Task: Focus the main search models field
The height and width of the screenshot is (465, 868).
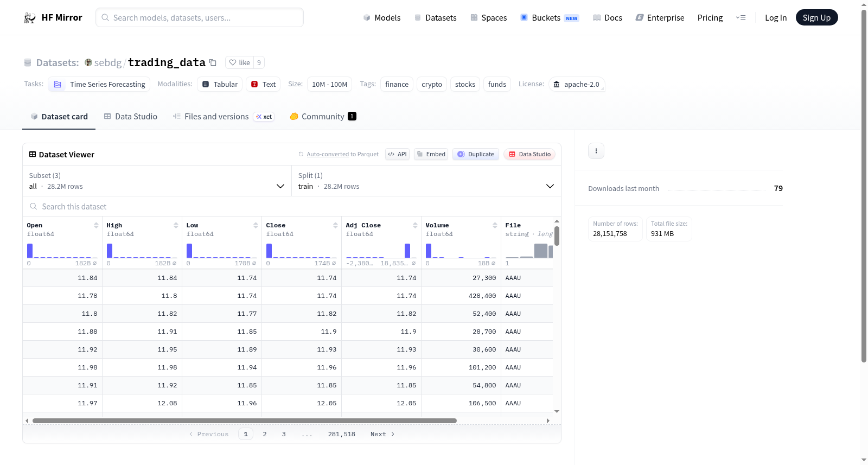Action: pos(200,17)
